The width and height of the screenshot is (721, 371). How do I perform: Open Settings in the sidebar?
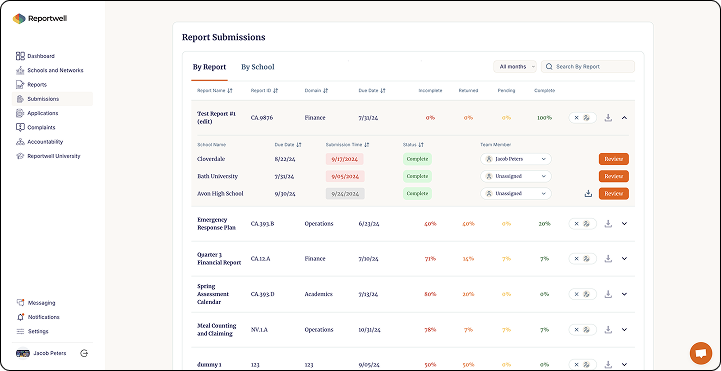pyautogui.click(x=32, y=331)
